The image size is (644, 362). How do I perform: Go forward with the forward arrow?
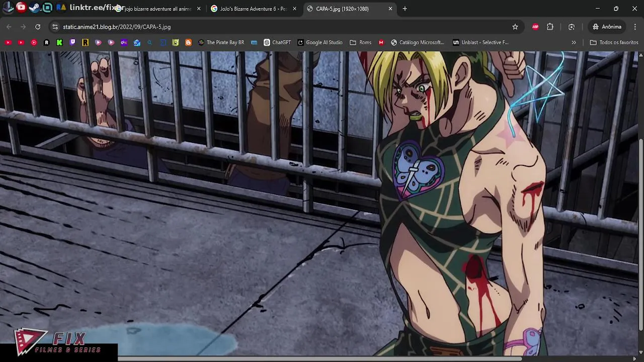(x=23, y=27)
